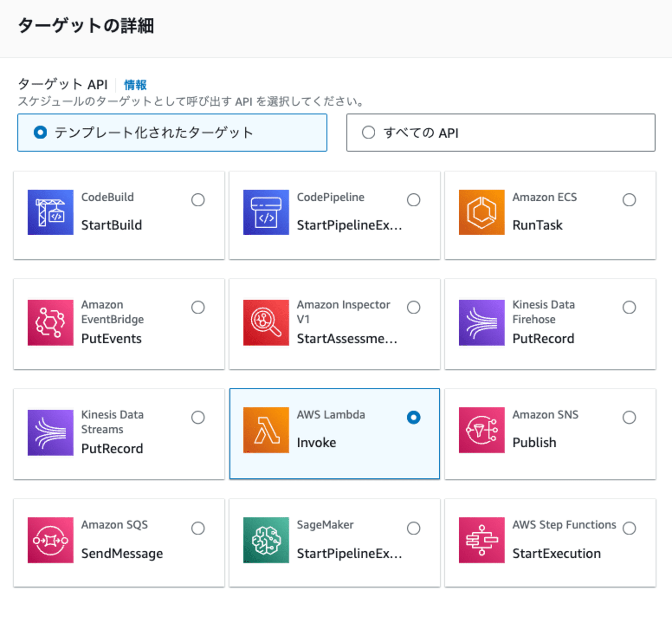Select the Amazon SQS SendMessage radio button

(198, 528)
